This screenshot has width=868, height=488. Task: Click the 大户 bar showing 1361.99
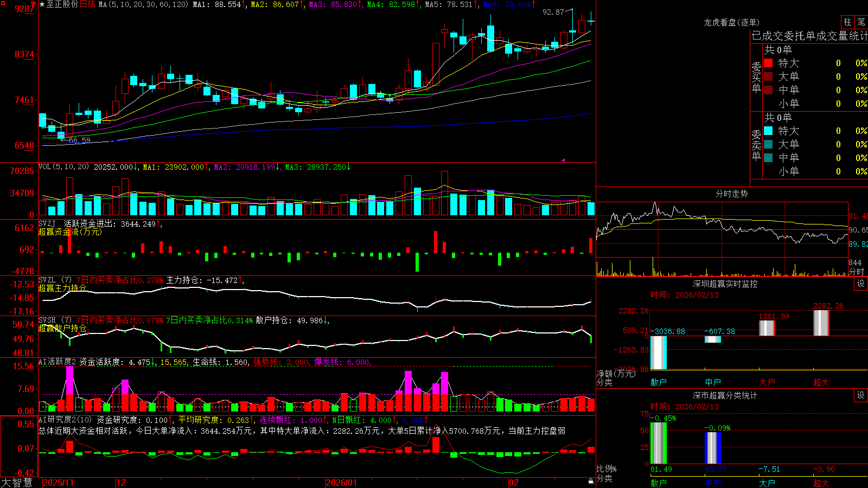pyautogui.click(x=767, y=328)
